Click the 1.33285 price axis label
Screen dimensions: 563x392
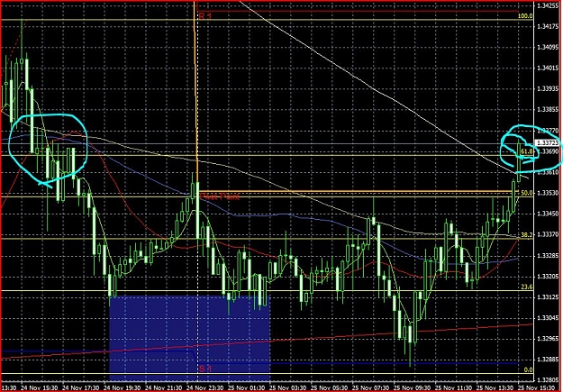pyautogui.click(x=547, y=255)
